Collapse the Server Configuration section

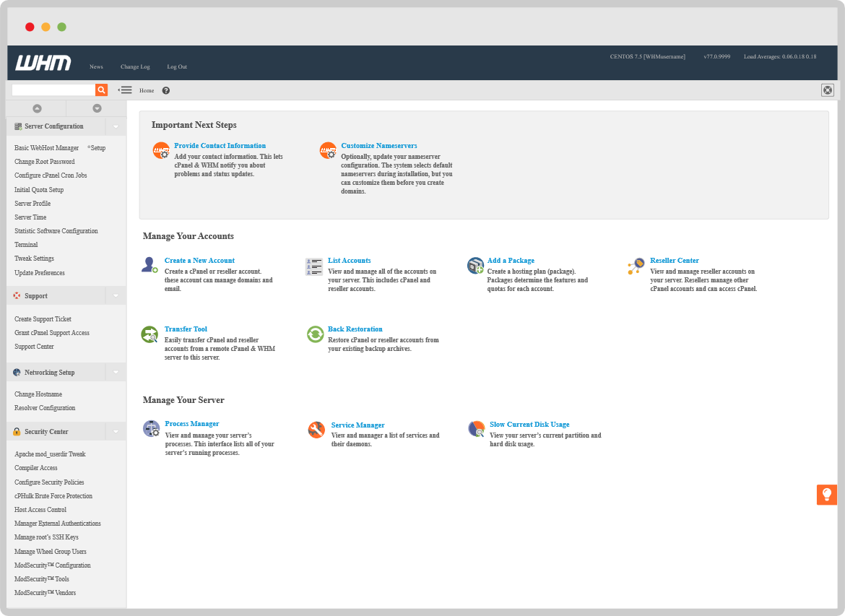click(x=116, y=126)
